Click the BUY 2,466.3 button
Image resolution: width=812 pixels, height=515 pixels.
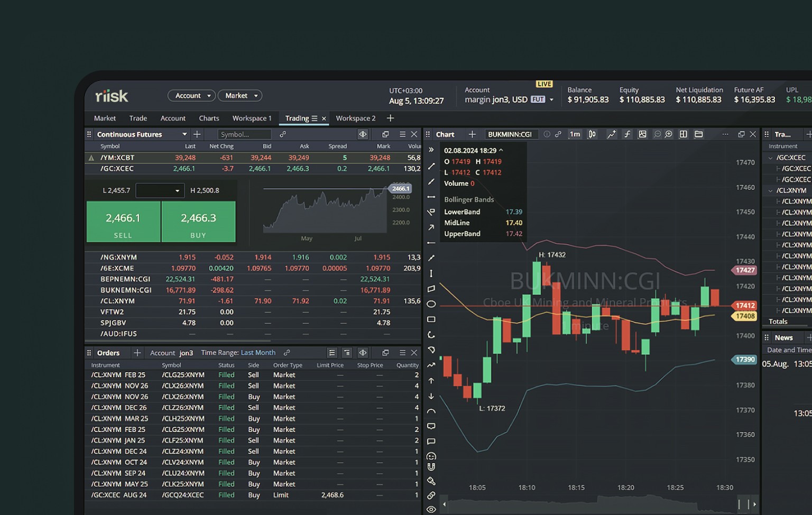coord(198,222)
